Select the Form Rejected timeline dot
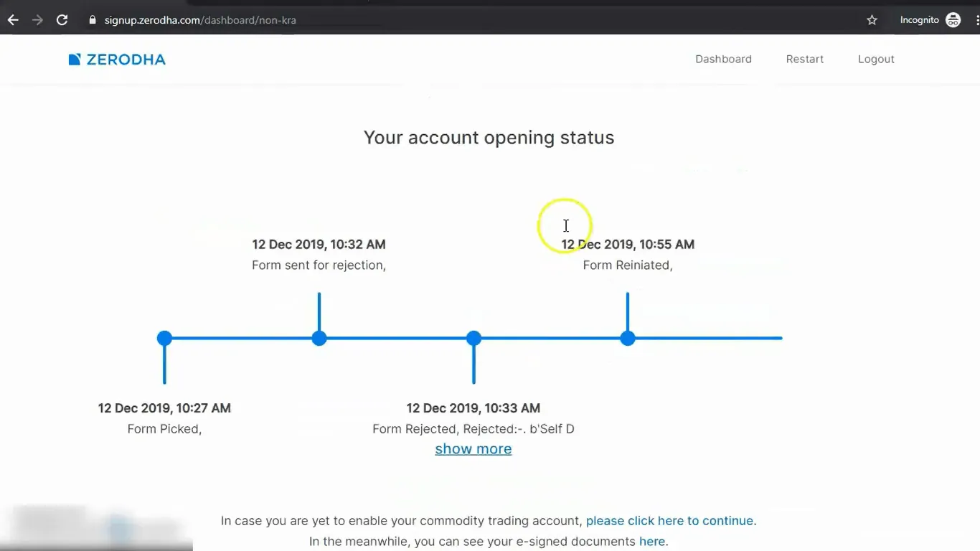This screenshot has height=551, width=980. pos(473,338)
